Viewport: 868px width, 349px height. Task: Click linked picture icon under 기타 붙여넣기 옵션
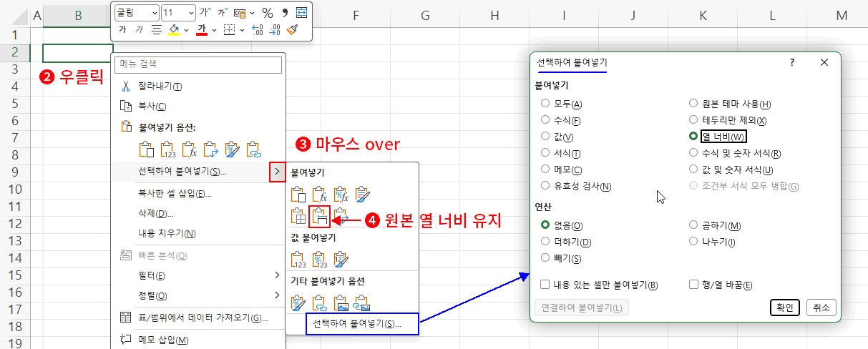click(363, 303)
